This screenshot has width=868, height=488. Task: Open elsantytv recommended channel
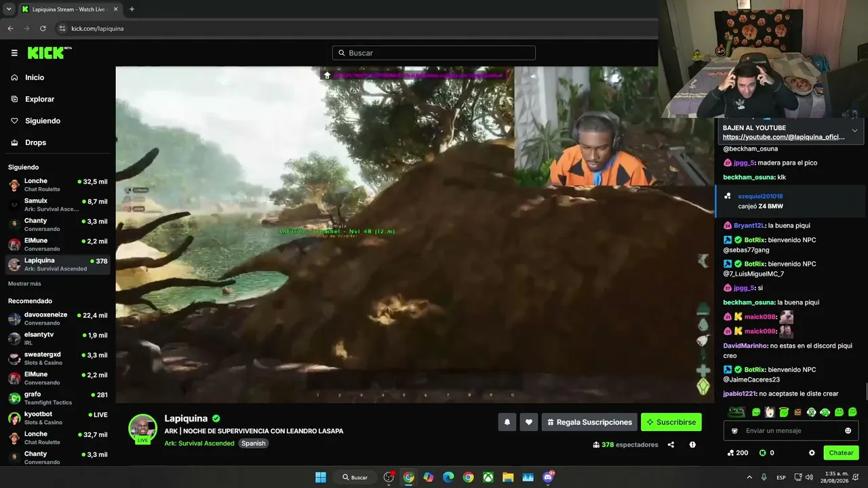[x=58, y=338]
